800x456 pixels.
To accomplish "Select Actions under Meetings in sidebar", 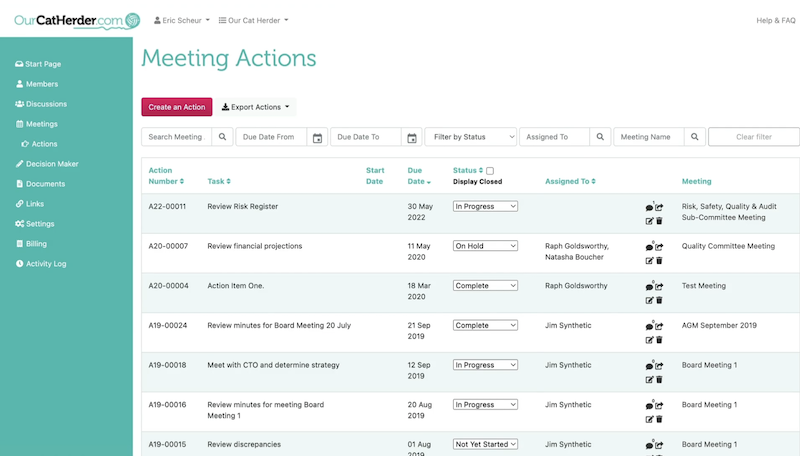I will 39,144.
